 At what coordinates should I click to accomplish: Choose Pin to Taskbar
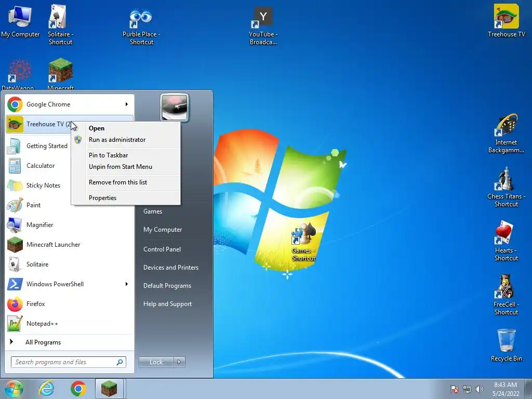click(x=126, y=155)
